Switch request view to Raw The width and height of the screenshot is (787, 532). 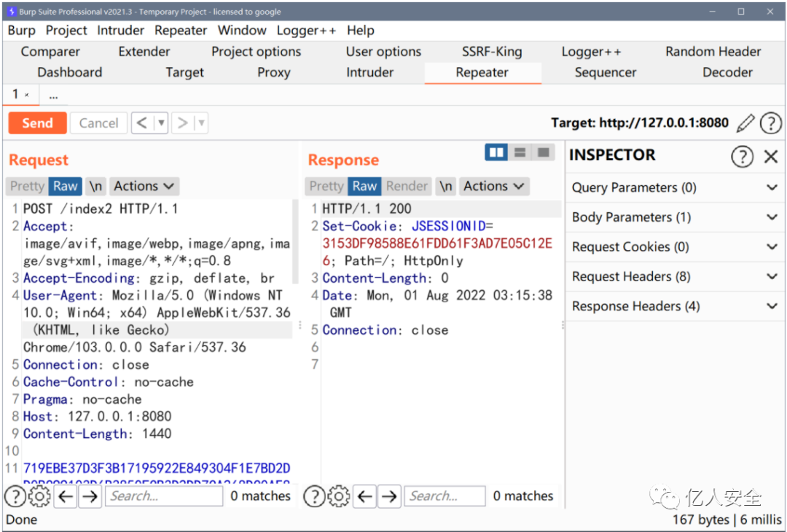66,187
